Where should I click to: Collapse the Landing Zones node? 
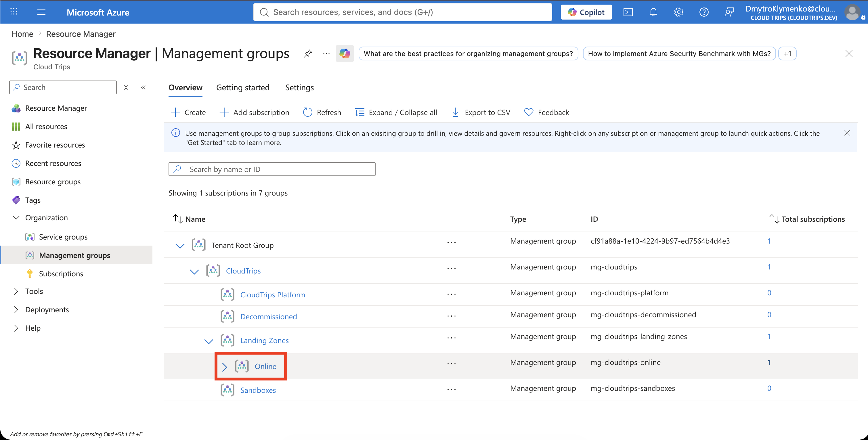coord(209,341)
